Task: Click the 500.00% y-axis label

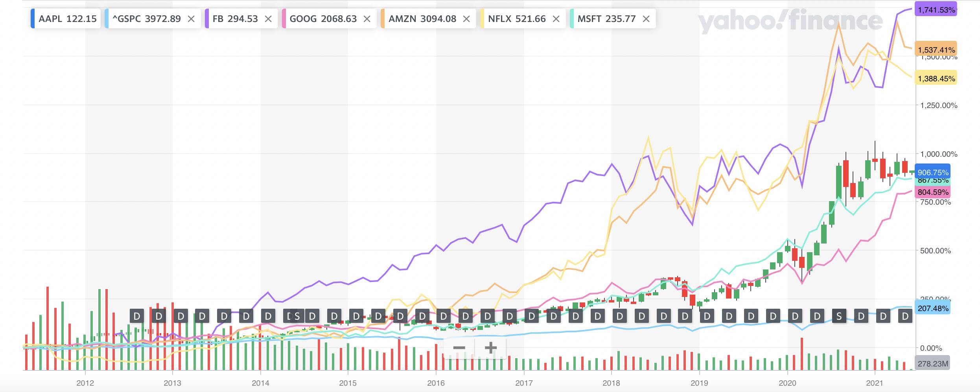Action: point(936,251)
